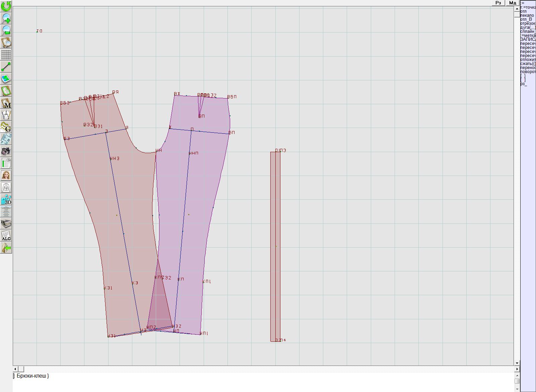Open the camera snapshot tool

(6, 151)
